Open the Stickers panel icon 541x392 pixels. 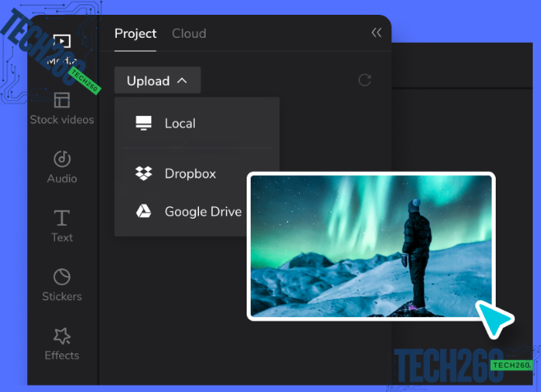tap(62, 278)
